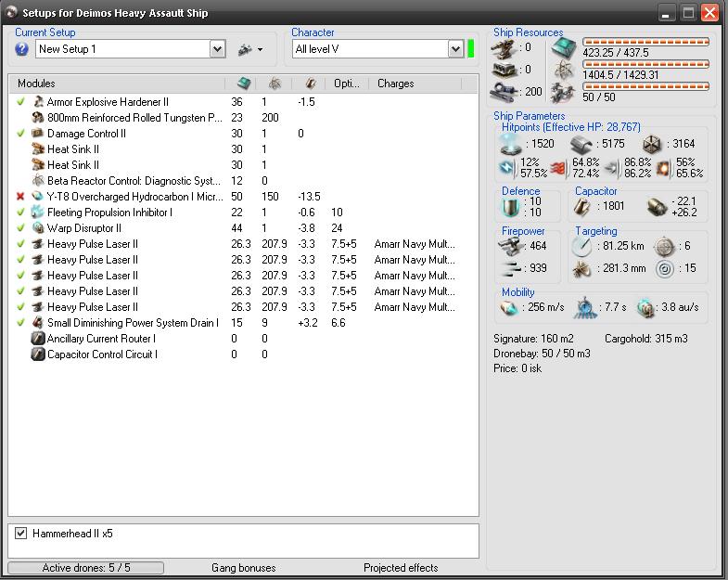This screenshot has width=728, height=580.
Task: Select the Warp Disruptor II module row
Action: coord(243,227)
